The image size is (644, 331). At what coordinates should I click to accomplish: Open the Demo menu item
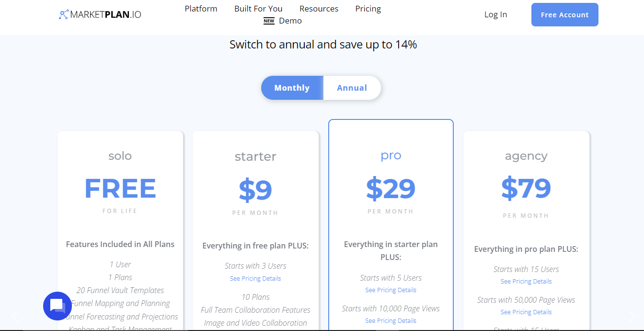tap(290, 21)
